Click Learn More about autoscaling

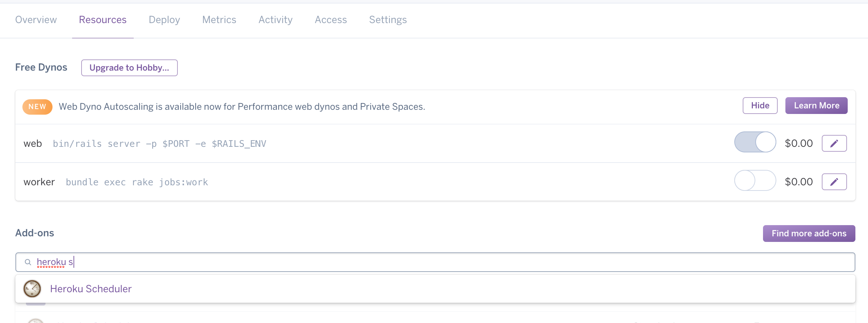click(817, 106)
